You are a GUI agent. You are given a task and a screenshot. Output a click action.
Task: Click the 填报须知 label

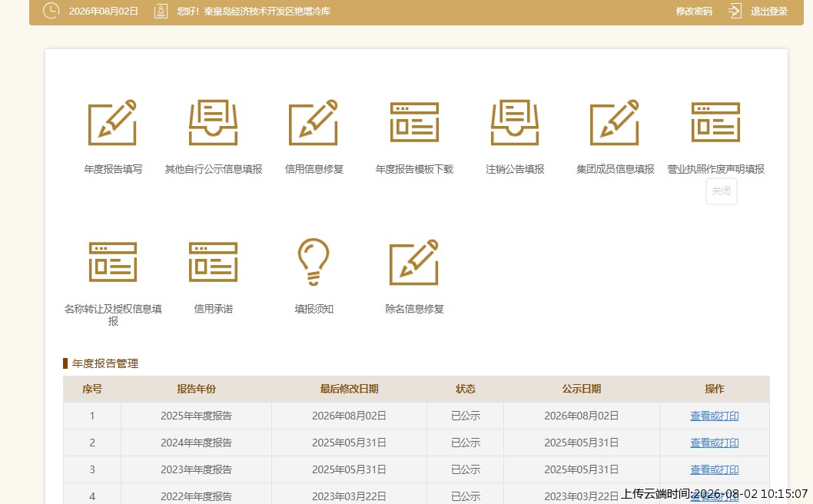click(314, 309)
